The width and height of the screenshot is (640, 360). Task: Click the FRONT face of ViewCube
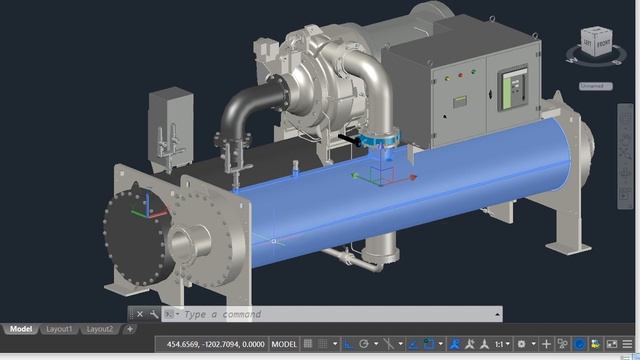coord(603,43)
